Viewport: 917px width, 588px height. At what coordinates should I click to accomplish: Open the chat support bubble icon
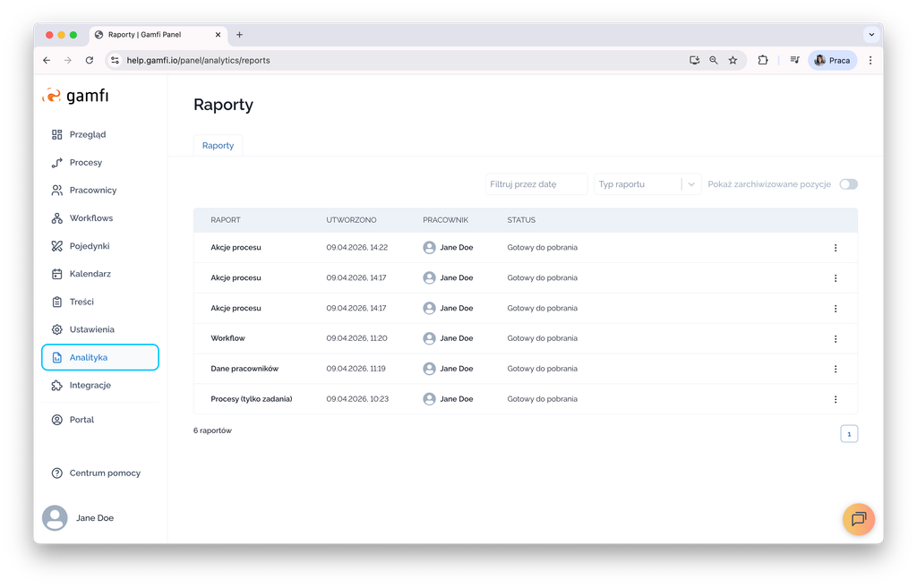point(858,519)
